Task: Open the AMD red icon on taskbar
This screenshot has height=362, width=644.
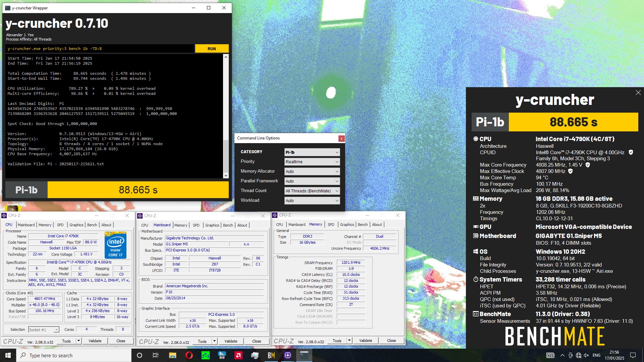Action: pos(238,355)
